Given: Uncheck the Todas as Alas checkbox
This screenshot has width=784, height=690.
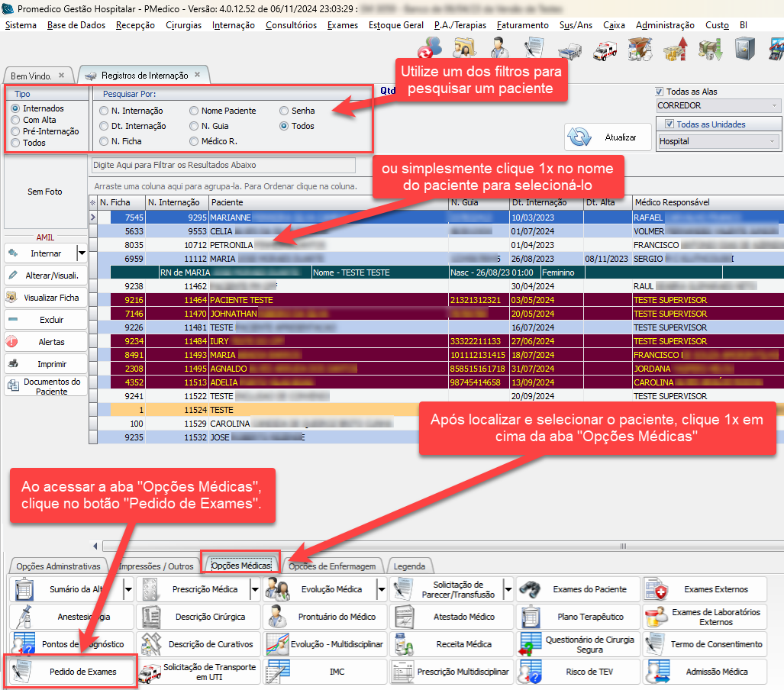Looking at the screenshot, I should tap(660, 92).
